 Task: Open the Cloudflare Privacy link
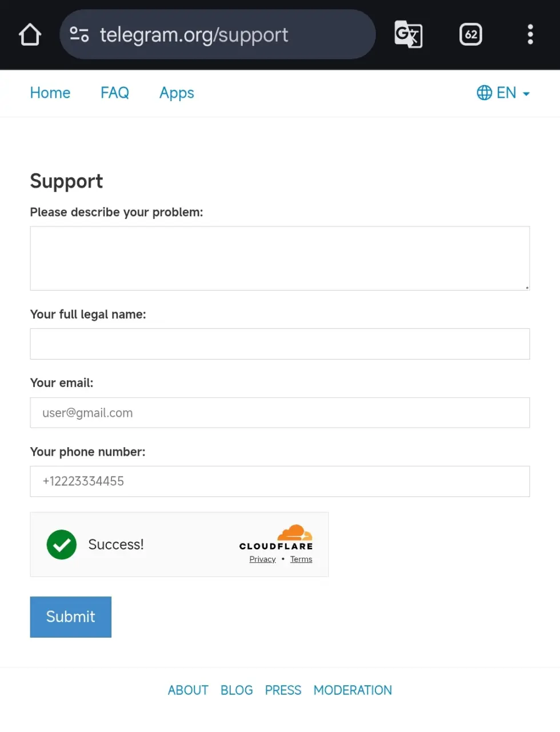pos(262,559)
